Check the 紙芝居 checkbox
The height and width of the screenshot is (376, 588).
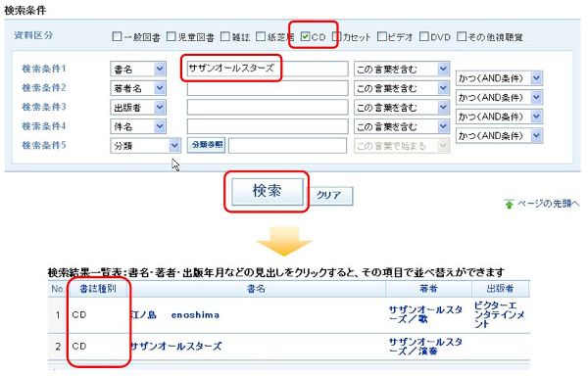tap(261, 36)
